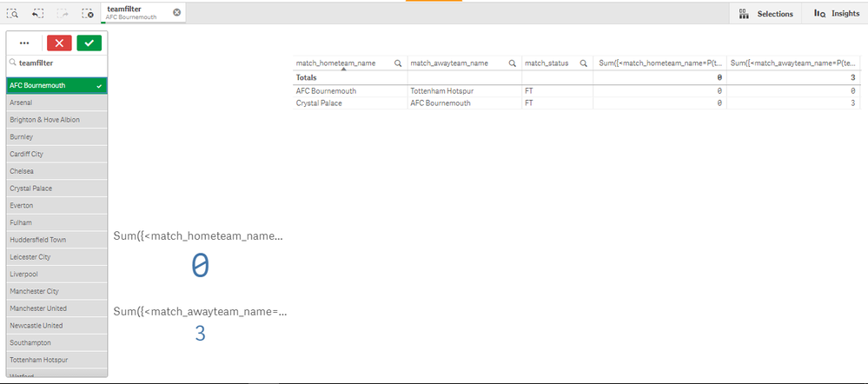Step back in selections
The height and width of the screenshot is (384, 868).
click(x=37, y=13)
